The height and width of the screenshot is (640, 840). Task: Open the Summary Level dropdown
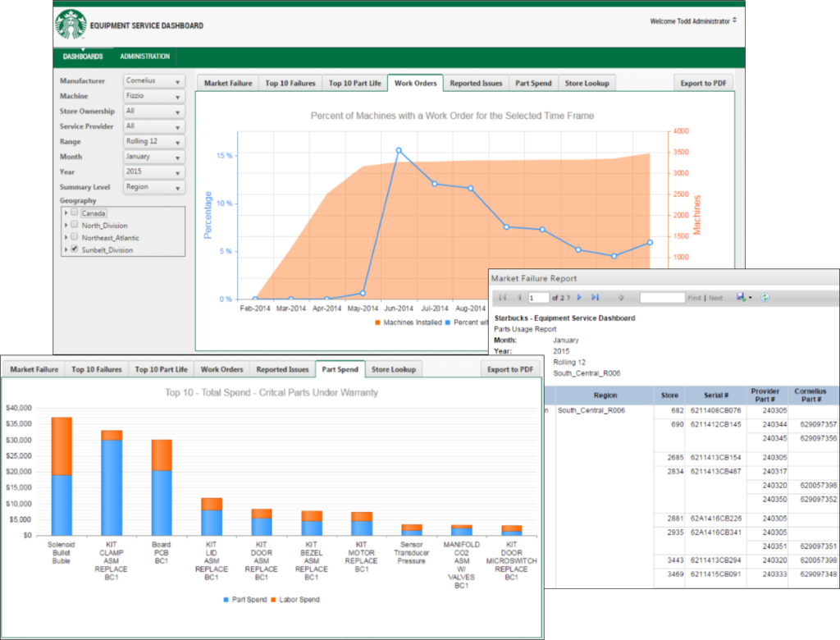coord(153,187)
